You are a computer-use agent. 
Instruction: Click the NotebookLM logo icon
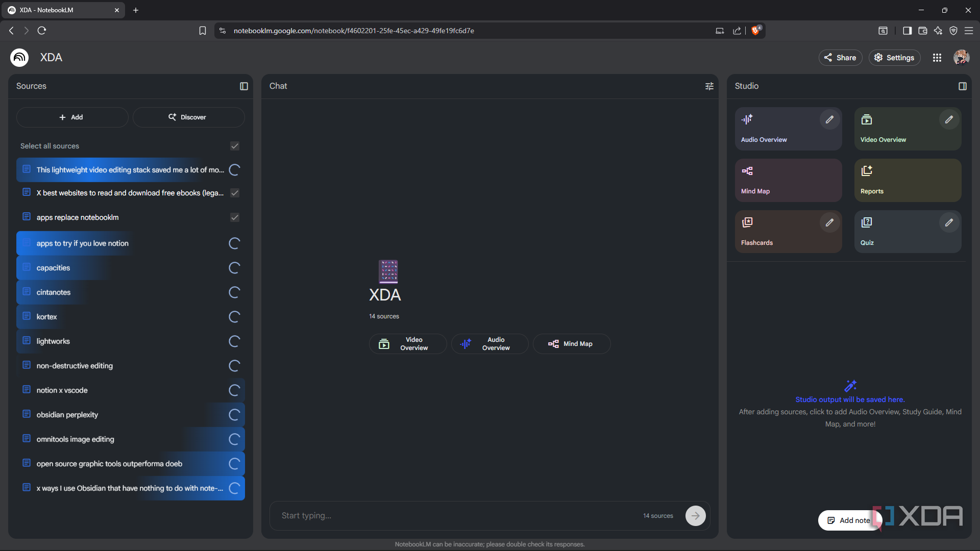[19, 58]
